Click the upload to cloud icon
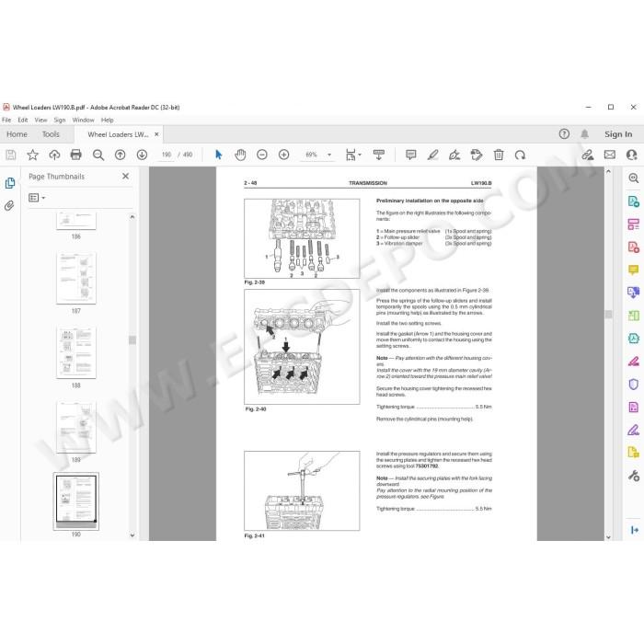644x644 pixels. pyautogui.click(x=54, y=155)
